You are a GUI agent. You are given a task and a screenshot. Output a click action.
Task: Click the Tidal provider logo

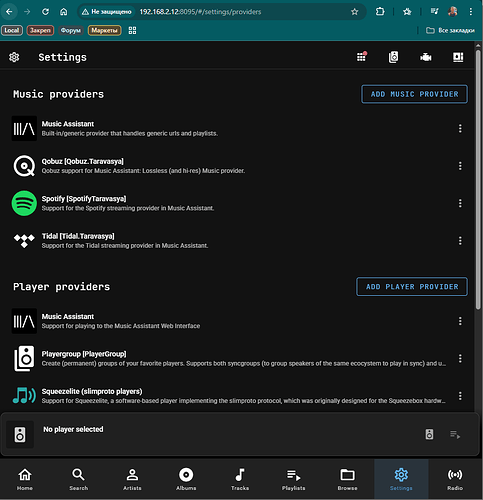coord(24,241)
